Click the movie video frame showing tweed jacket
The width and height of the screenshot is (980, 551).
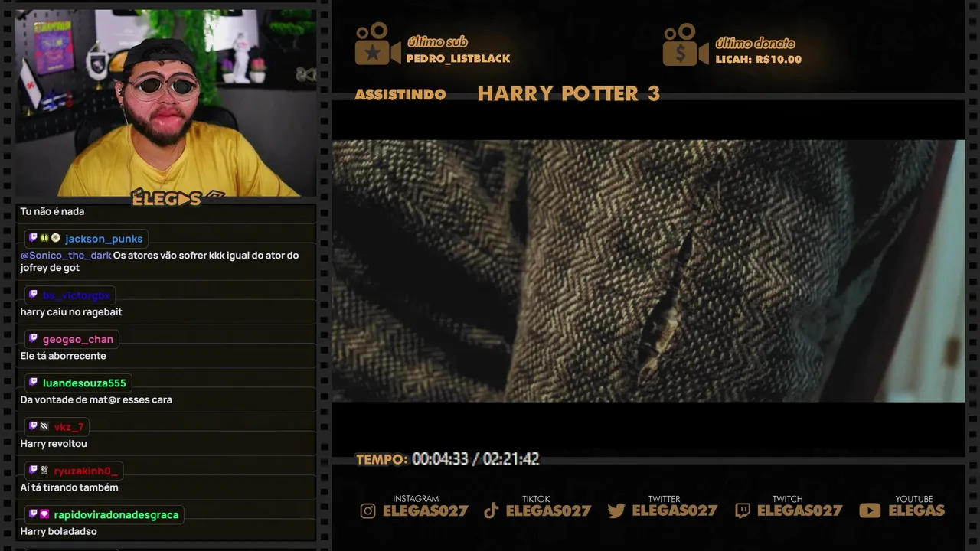coord(648,271)
